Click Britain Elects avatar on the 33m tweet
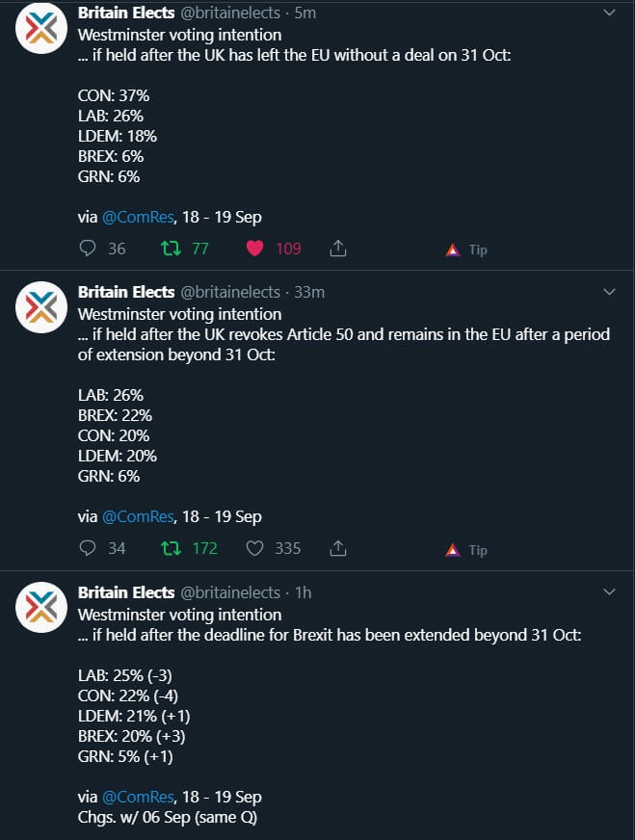 click(40, 307)
